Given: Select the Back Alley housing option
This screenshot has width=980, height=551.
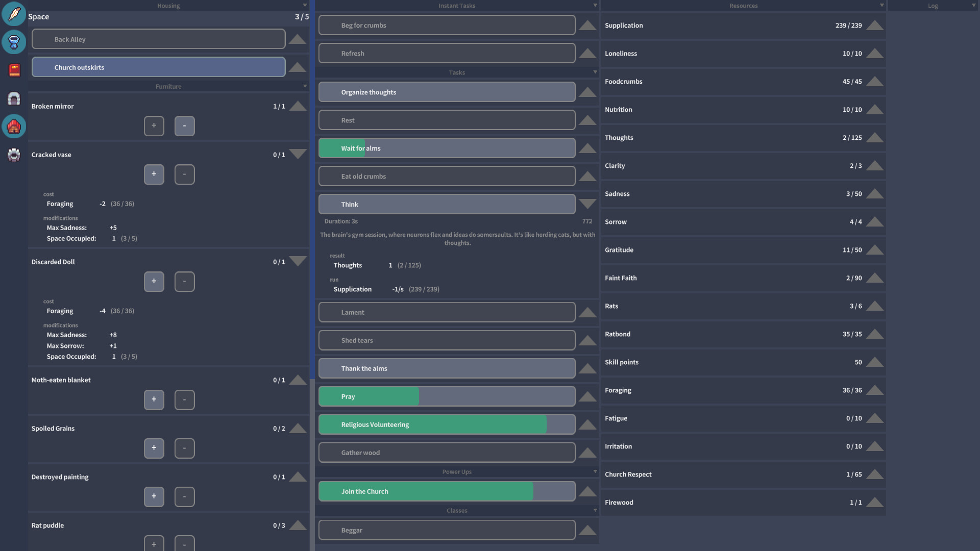Looking at the screenshot, I should (158, 39).
